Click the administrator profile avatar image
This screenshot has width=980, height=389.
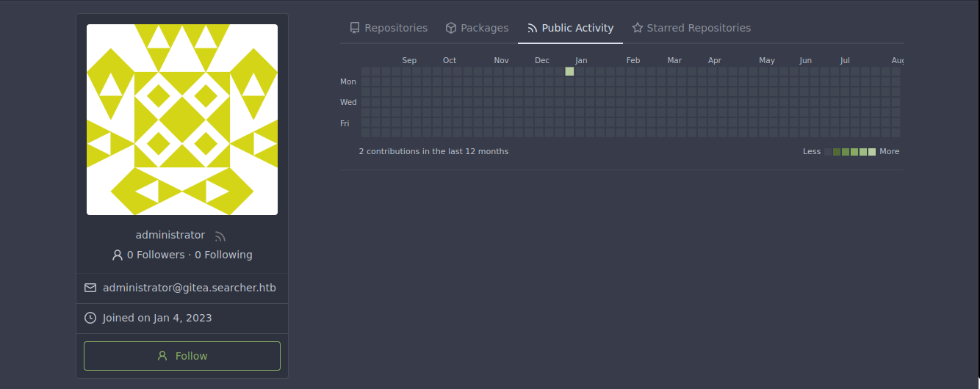182,120
